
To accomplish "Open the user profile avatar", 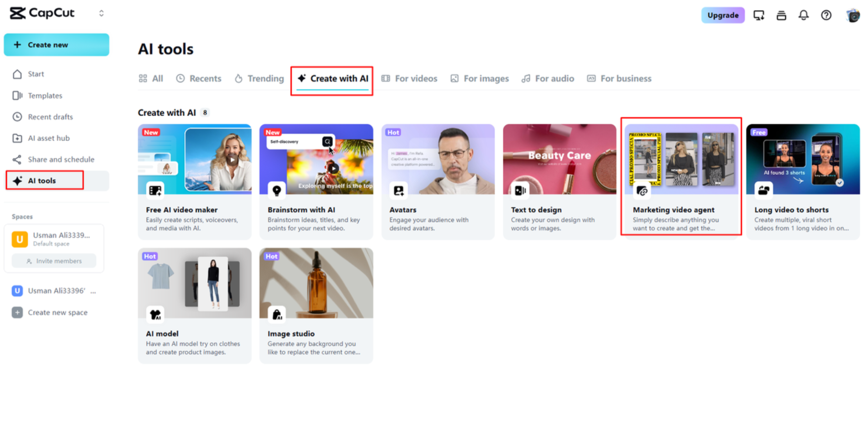I will click(x=853, y=15).
